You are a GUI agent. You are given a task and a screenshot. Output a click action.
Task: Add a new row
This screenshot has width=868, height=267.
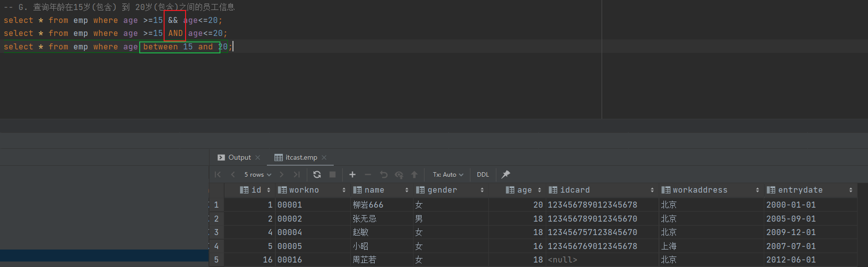pyautogui.click(x=353, y=175)
